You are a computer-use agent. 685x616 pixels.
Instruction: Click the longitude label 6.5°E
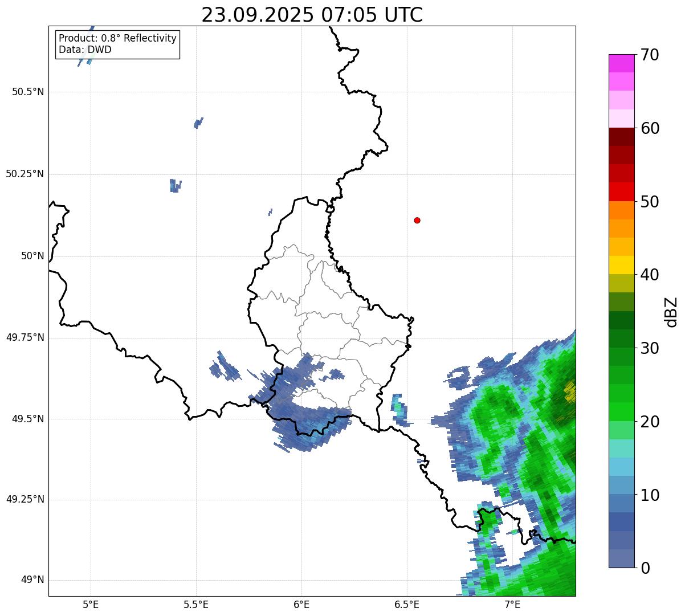pos(407,605)
